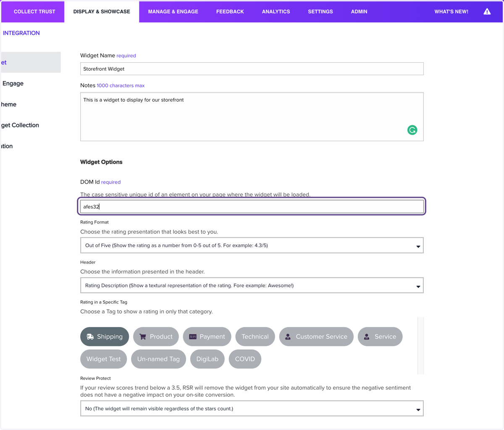This screenshot has width=504, height=430.
Task: Toggle the COVID tag
Action: (245, 359)
